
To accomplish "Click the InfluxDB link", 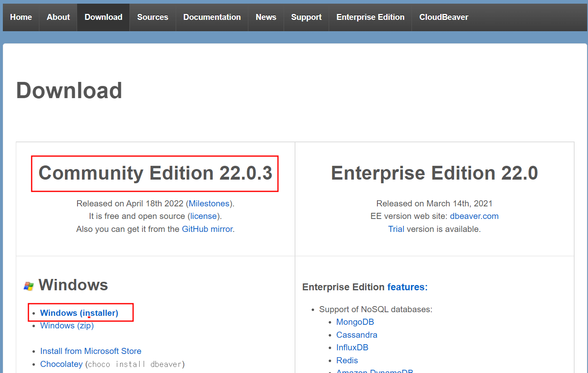I will 352,347.
